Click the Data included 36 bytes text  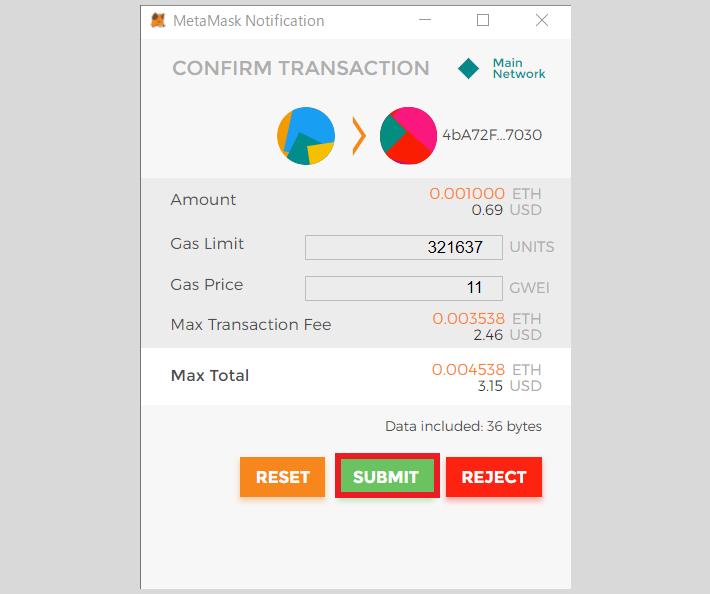pos(463,426)
